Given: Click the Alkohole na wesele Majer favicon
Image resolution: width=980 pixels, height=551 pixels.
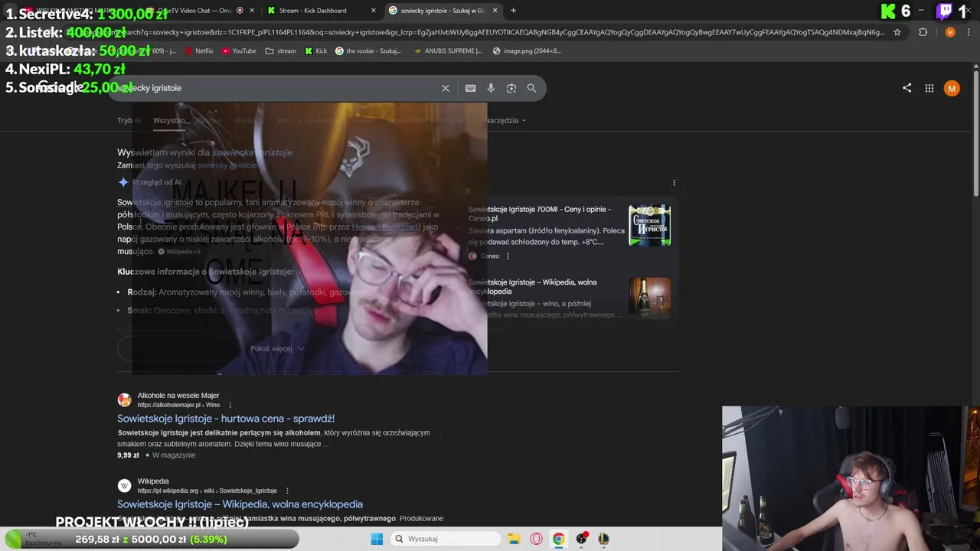Looking at the screenshot, I should (124, 399).
